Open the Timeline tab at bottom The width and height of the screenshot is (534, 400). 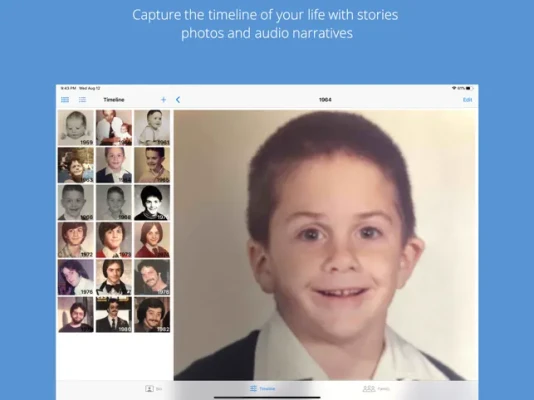(x=262, y=388)
